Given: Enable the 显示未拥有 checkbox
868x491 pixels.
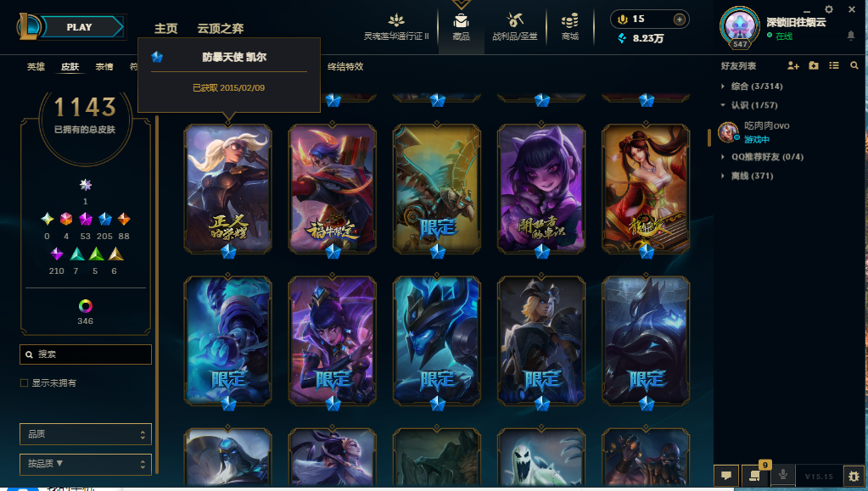Looking at the screenshot, I should pyautogui.click(x=25, y=382).
